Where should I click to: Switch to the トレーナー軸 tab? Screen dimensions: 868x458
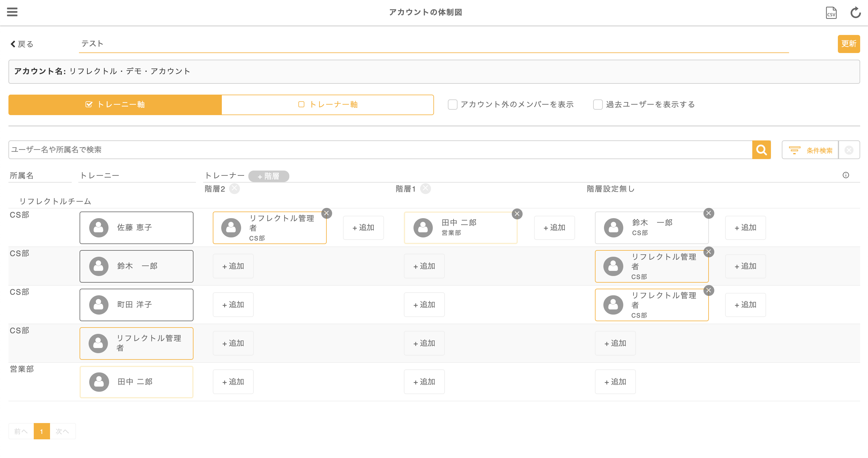pyautogui.click(x=328, y=105)
